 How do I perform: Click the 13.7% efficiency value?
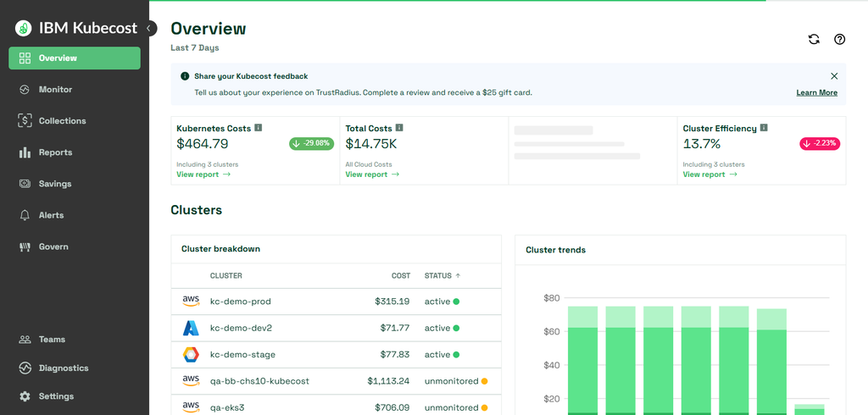coord(701,144)
